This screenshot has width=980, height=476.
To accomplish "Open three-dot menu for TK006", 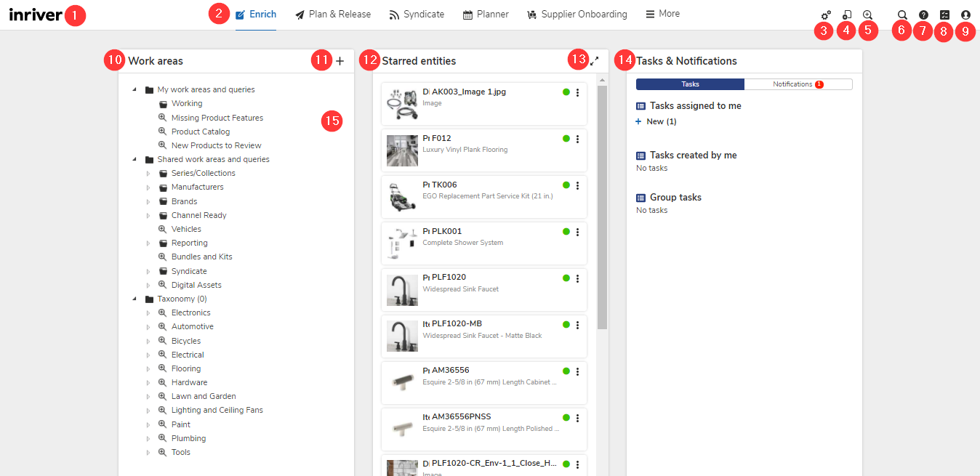I will (x=577, y=185).
